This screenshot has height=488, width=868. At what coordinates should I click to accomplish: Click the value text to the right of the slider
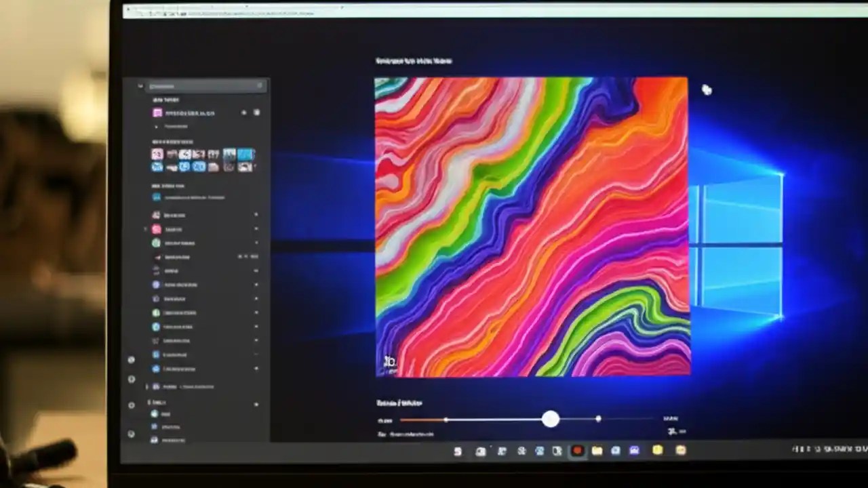pos(670,419)
